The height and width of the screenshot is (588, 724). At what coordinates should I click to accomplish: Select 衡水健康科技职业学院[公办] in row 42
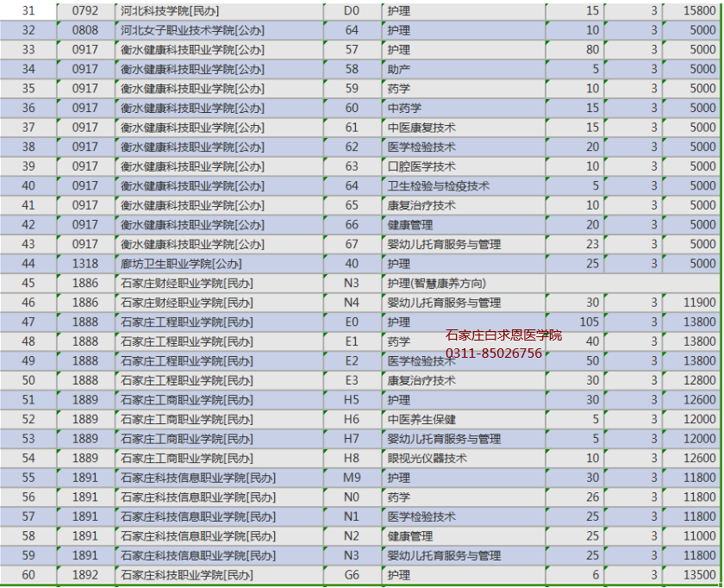point(219,224)
